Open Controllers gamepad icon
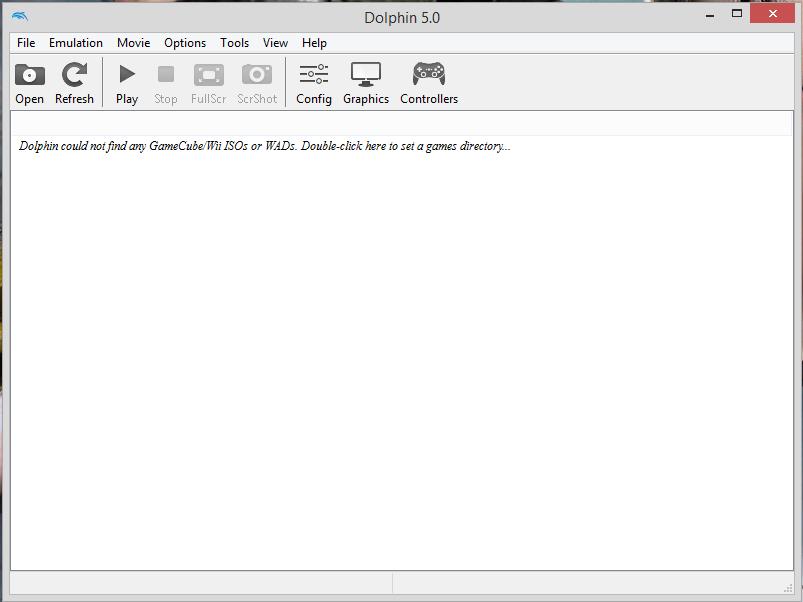The image size is (803, 602). (429, 74)
